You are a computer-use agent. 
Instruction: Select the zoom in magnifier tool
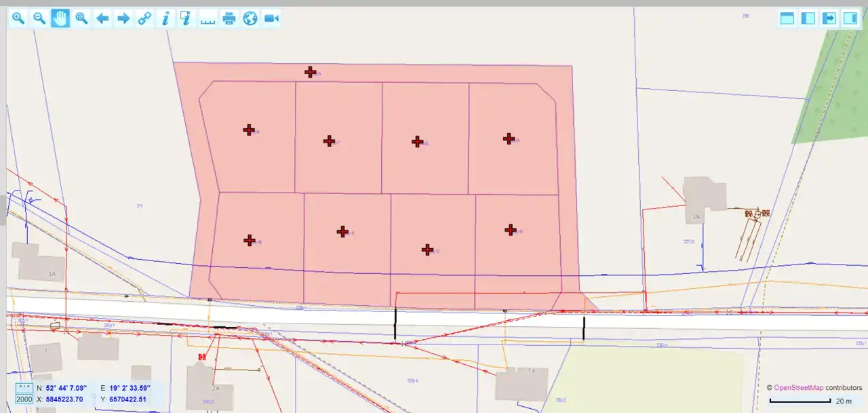click(18, 18)
